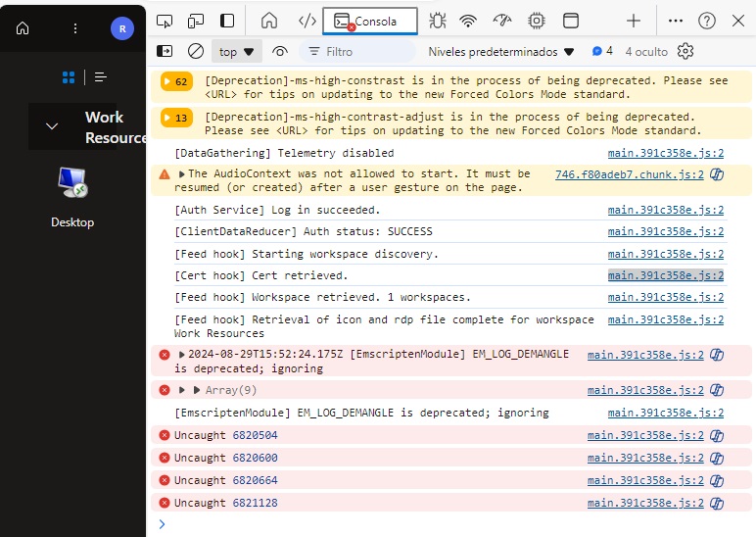This screenshot has width=756, height=537.
Task: Open DevTools help question mark
Action: [707, 22]
